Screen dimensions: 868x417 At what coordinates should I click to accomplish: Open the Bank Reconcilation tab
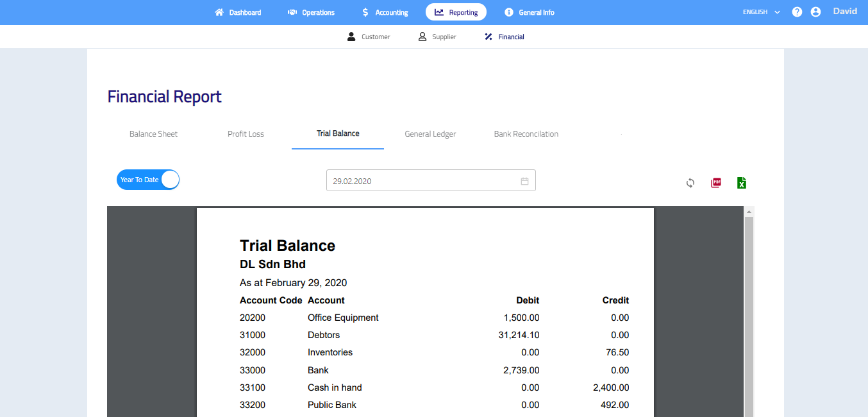526,134
